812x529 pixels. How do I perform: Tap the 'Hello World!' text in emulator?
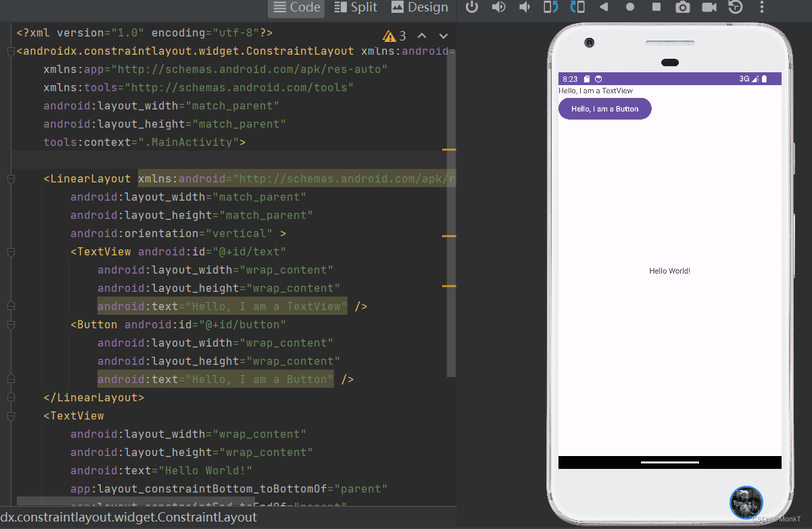pos(669,271)
